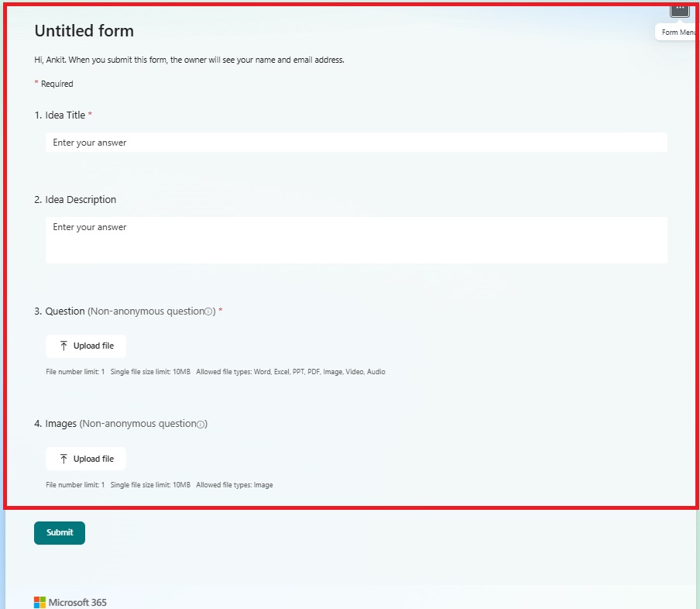Click the info icon beside Images' non-anonymous note
This screenshot has height=609, width=700.
click(201, 425)
